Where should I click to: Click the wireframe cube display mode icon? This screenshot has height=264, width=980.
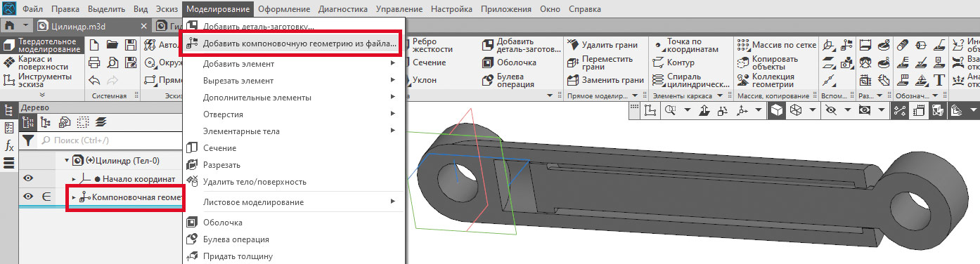(796, 110)
